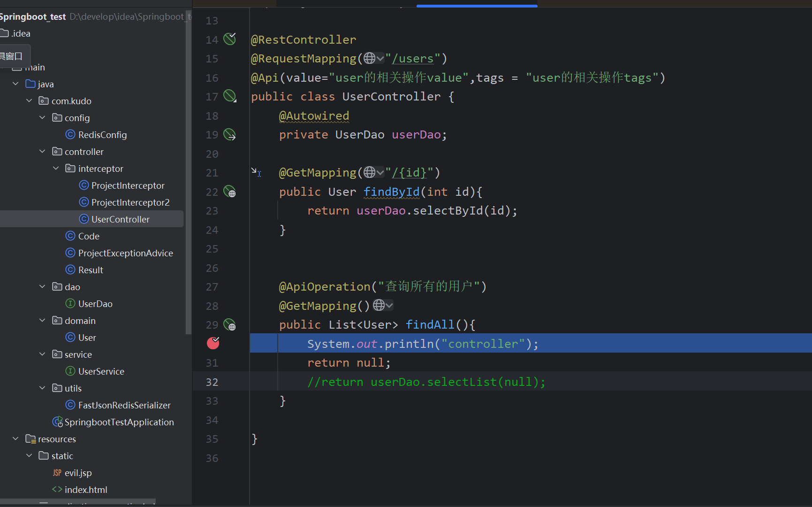Click the @RestController annotation
The height and width of the screenshot is (507, 812).
tap(304, 40)
